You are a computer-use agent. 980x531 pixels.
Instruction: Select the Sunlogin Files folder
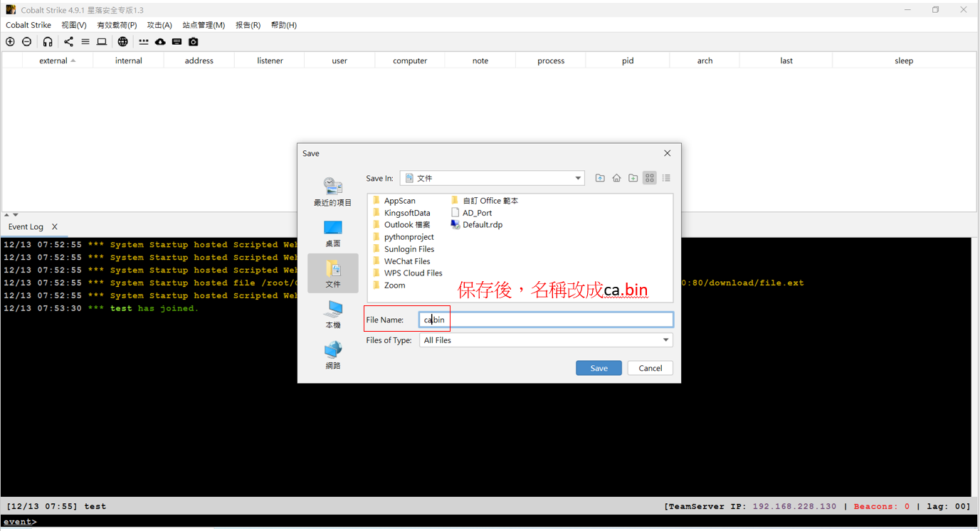[403, 249]
